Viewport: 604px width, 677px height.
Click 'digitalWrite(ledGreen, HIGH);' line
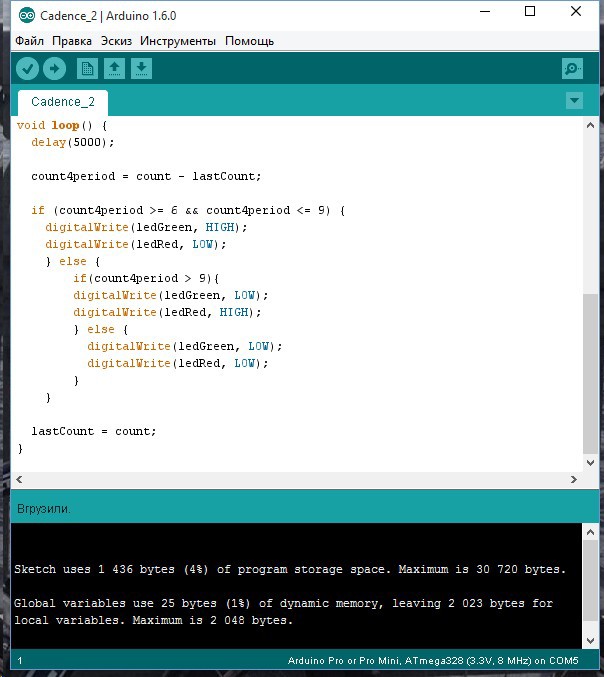[x=146, y=228]
